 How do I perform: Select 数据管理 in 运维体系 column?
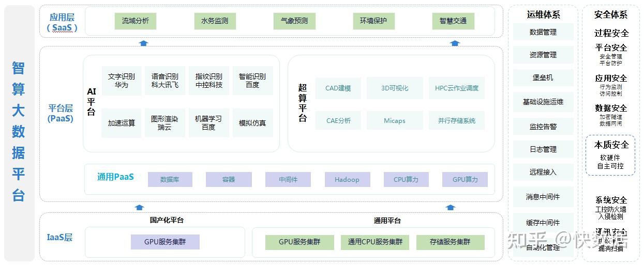(x=543, y=32)
